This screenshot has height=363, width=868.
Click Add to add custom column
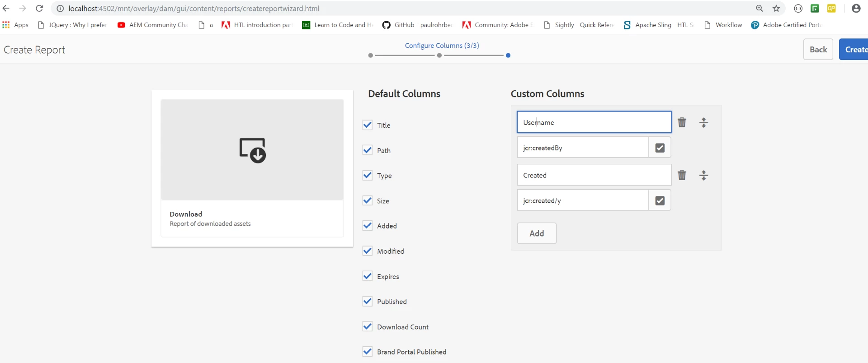tap(537, 233)
